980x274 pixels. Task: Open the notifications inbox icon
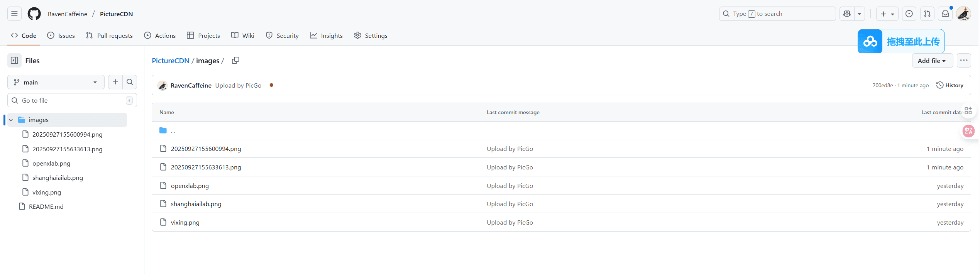point(945,14)
